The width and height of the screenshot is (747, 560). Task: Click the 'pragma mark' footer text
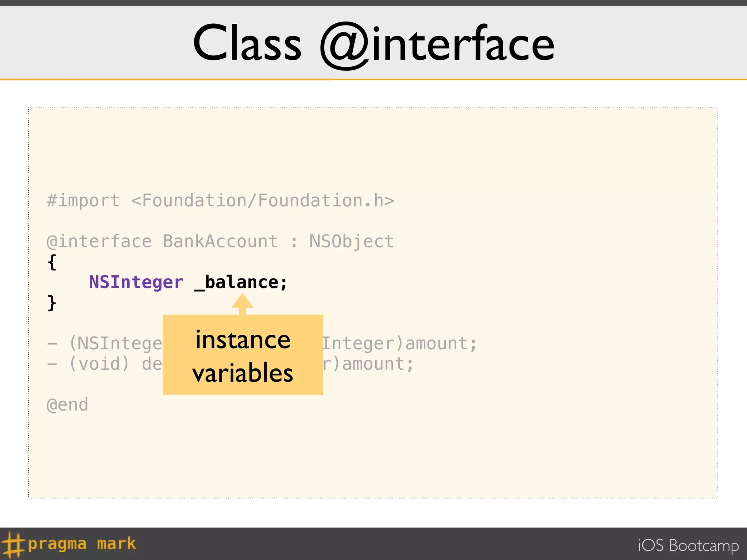pos(82,544)
